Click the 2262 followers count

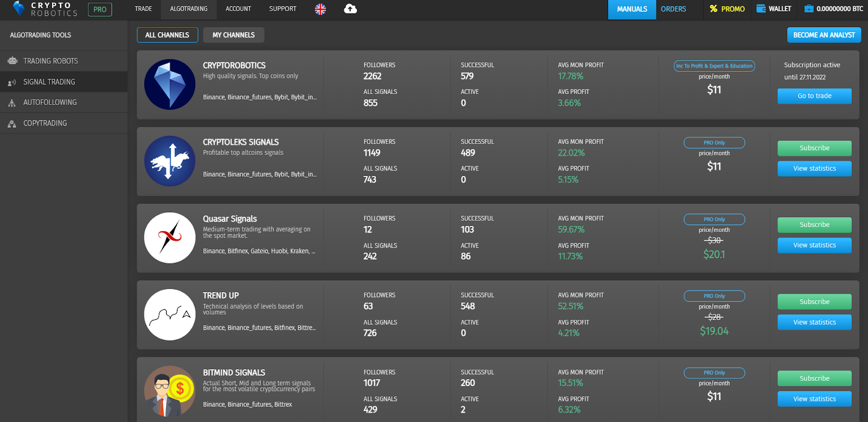pos(373,77)
